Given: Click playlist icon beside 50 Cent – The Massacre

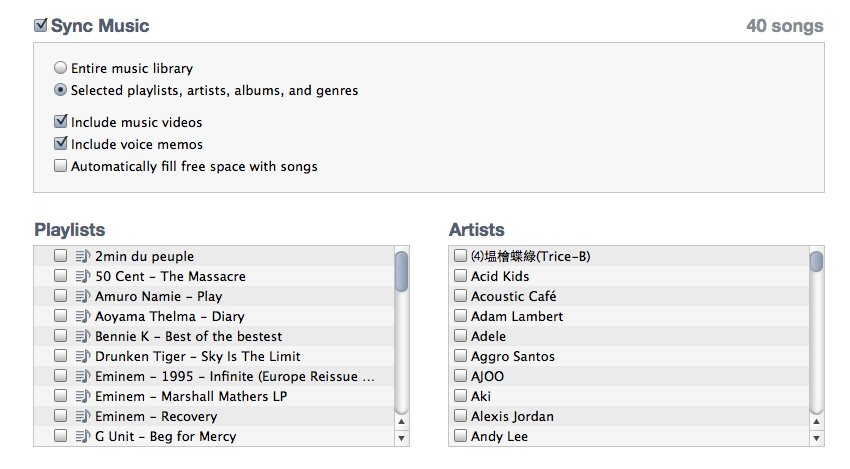Looking at the screenshot, I should pyautogui.click(x=82, y=276).
